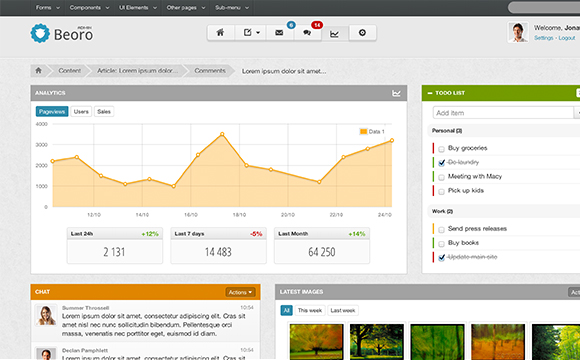Click the round settings icon button
The image size is (580, 360).
362,33
